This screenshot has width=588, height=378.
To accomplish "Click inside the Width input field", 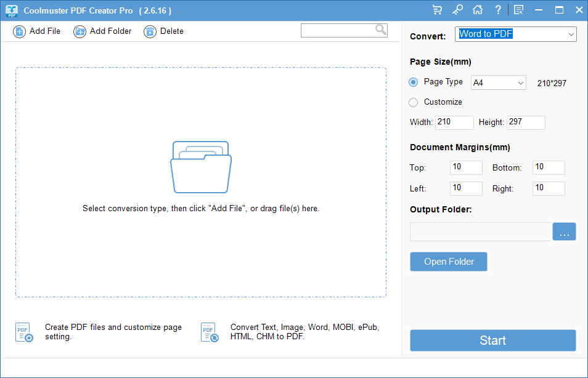I will [x=454, y=123].
